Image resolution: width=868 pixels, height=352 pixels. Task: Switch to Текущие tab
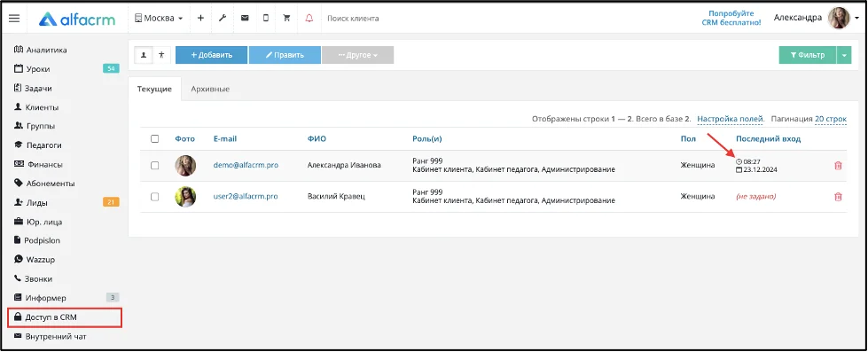[x=154, y=89]
